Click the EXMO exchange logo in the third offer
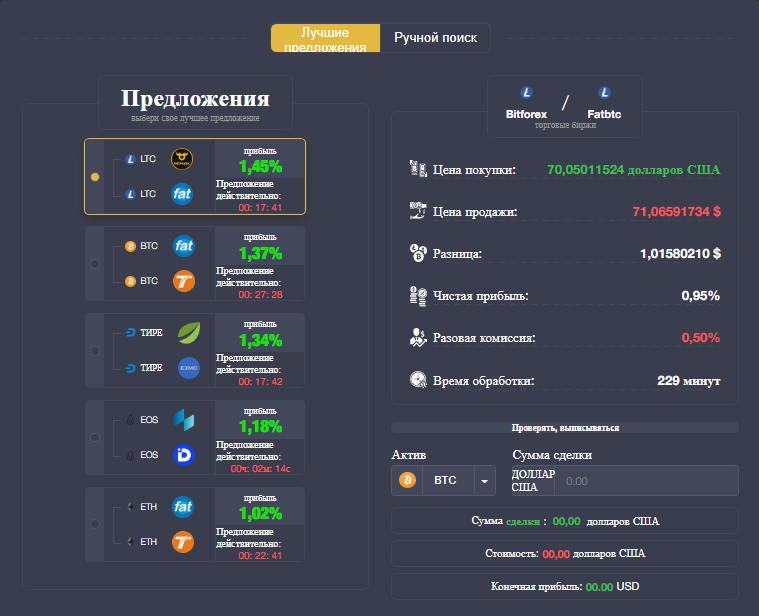 (x=188, y=368)
